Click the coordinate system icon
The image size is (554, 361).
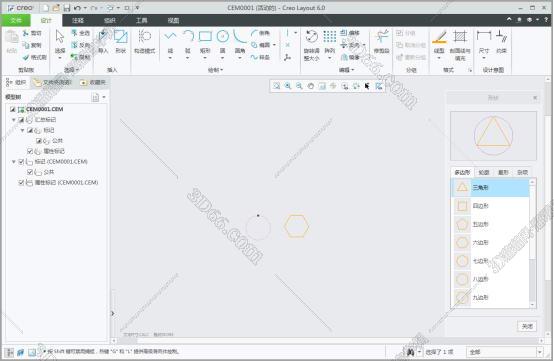[x=288, y=57]
